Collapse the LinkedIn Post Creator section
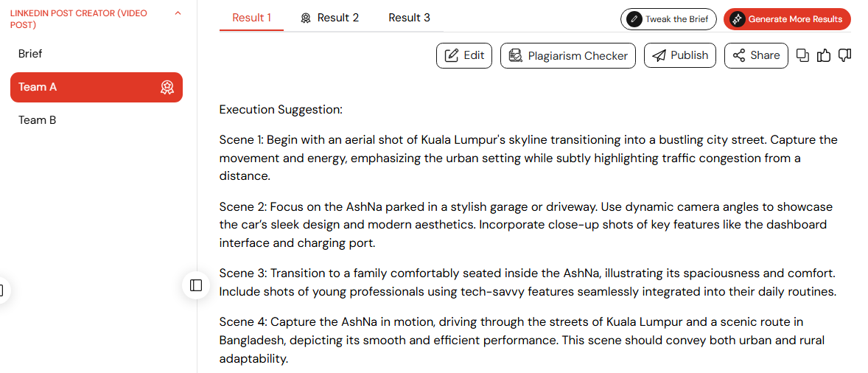Screen dimensions: 868x373 (178, 13)
